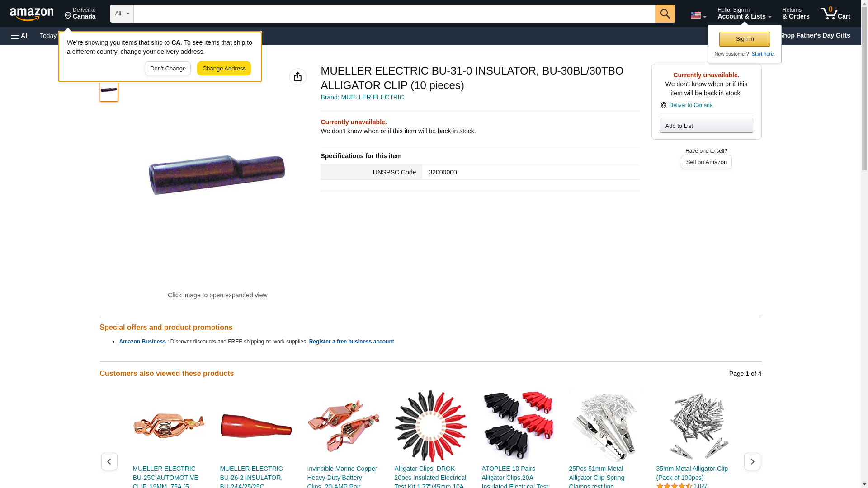Screen dimensions: 868x488
Task: Open the All search category dropdown
Action: [x=122, y=14]
